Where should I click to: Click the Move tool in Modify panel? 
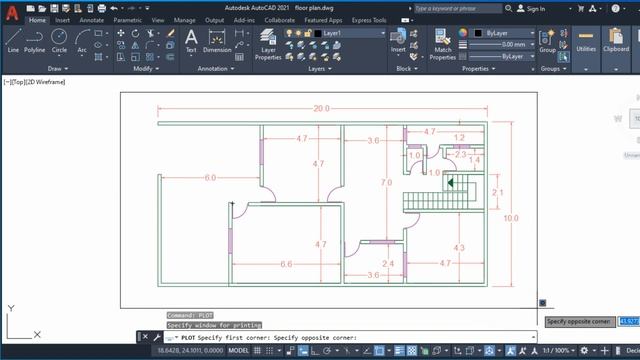point(121,33)
